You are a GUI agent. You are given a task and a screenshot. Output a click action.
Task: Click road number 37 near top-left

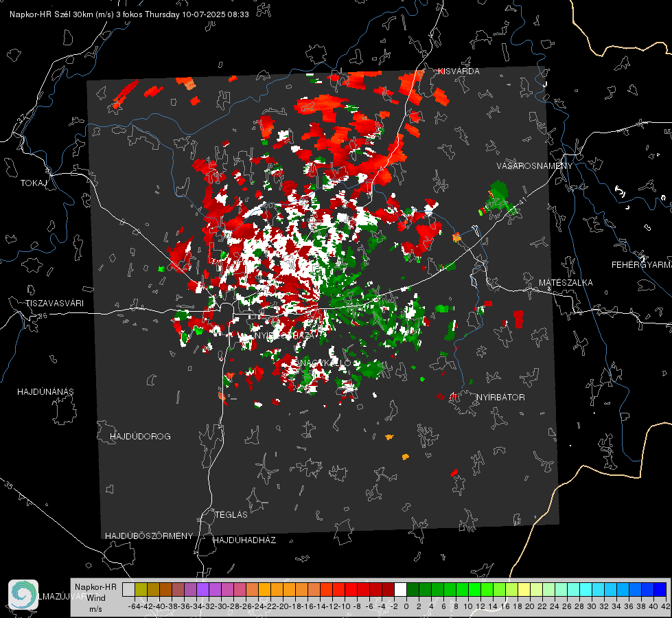pos(22,117)
